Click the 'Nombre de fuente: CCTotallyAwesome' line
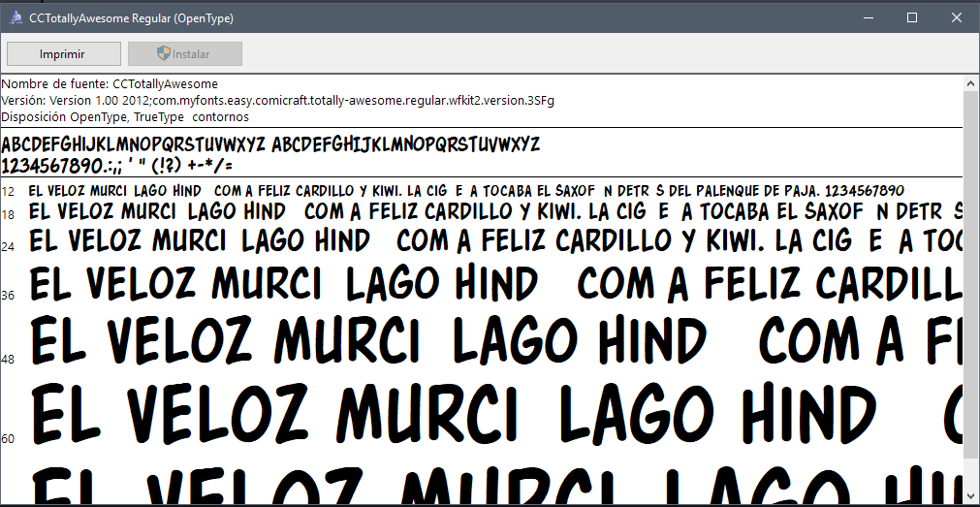Viewport: 980px width, 507px height. (110, 83)
